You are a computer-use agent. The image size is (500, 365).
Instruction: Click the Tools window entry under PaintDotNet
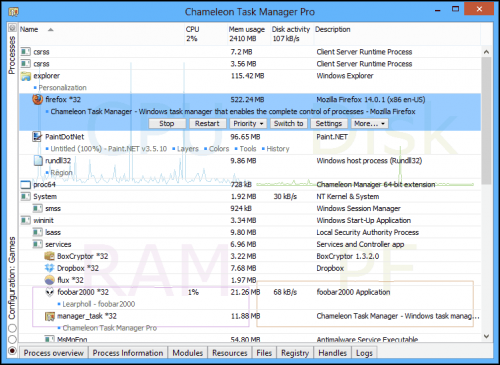[248, 149]
